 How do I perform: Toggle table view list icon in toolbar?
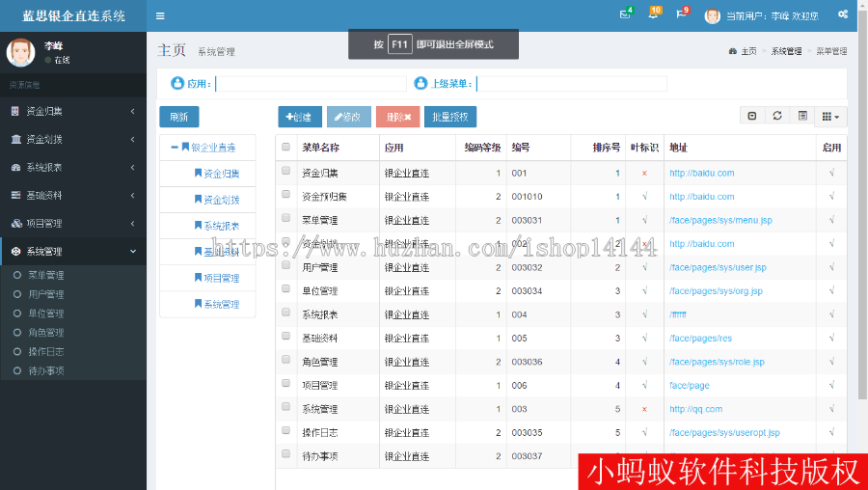802,116
